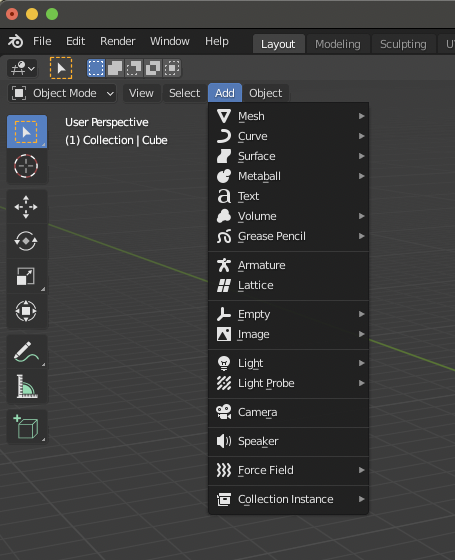Switch to the Modeling workspace tab
455x560 pixels.
338,44
